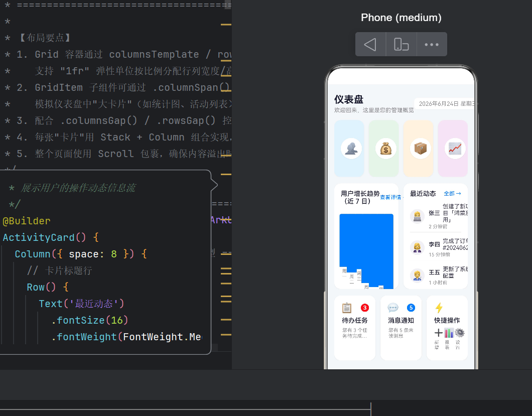Click the 您有 5 条未读消息 description
This screenshot has width=532, height=416.
(x=401, y=333)
